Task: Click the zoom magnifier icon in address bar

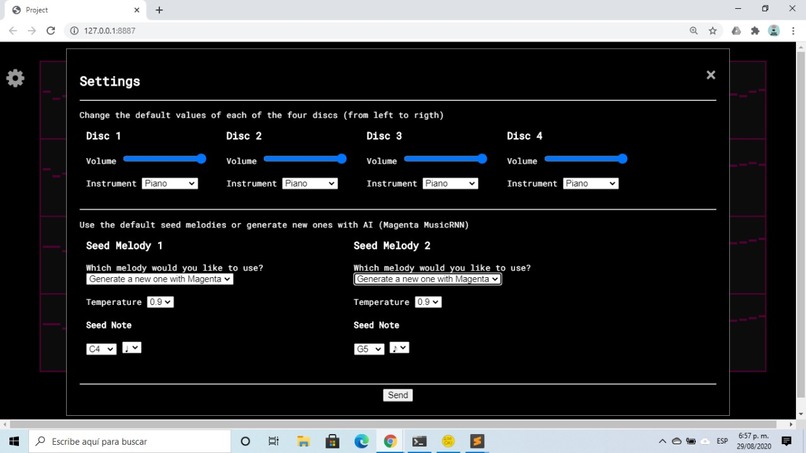Action: (693, 31)
